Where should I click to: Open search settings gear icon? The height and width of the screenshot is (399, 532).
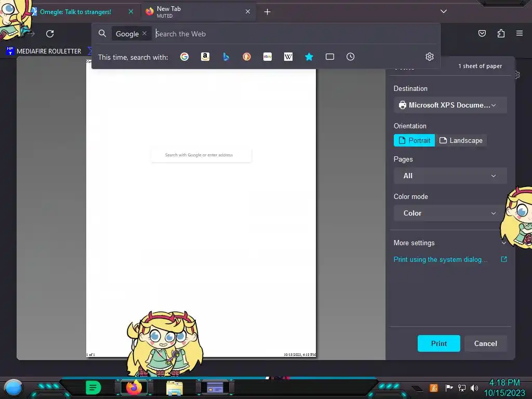coord(430,57)
